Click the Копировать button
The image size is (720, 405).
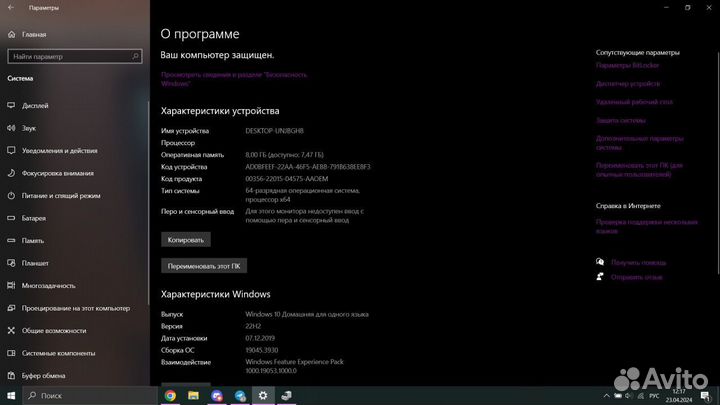186,240
